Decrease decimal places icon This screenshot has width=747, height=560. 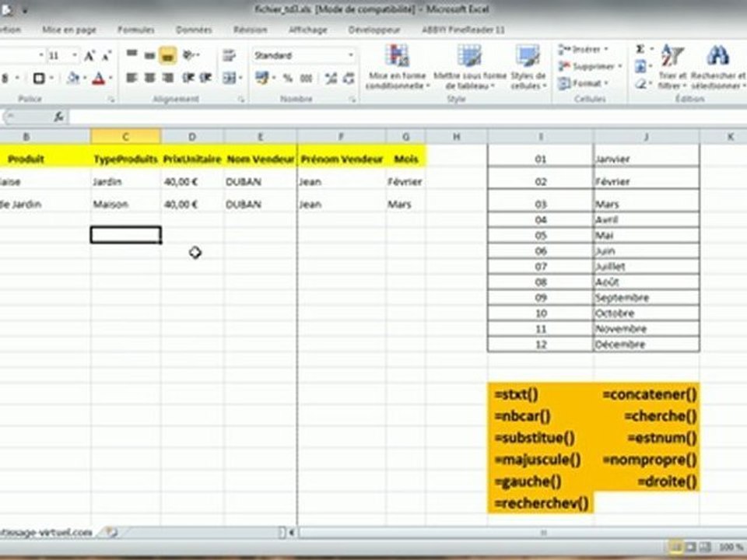click(349, 78)
